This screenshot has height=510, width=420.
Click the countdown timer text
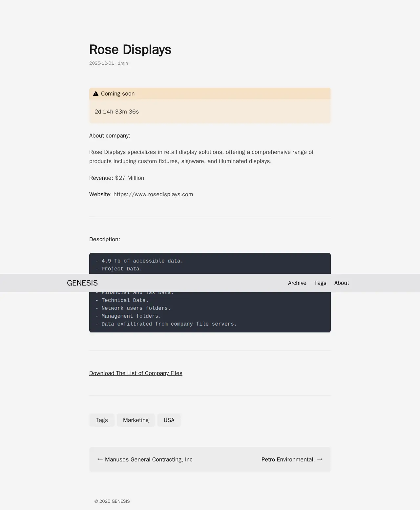pyautogui.click(x=116, y=112)
